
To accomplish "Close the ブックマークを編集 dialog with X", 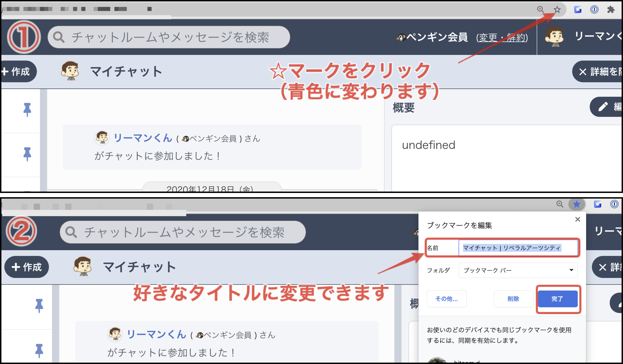I will (578, 219).
